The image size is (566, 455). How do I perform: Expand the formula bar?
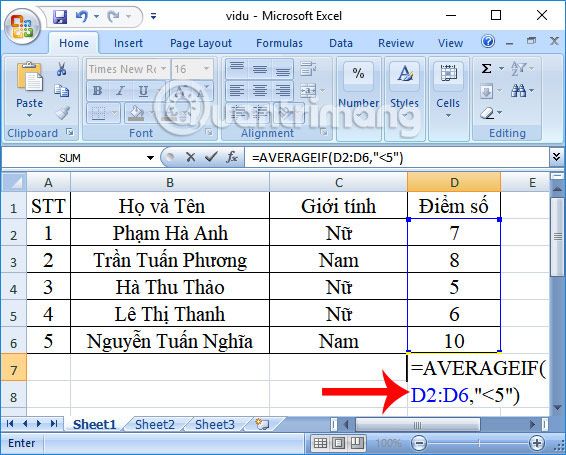tap(556, 157)
